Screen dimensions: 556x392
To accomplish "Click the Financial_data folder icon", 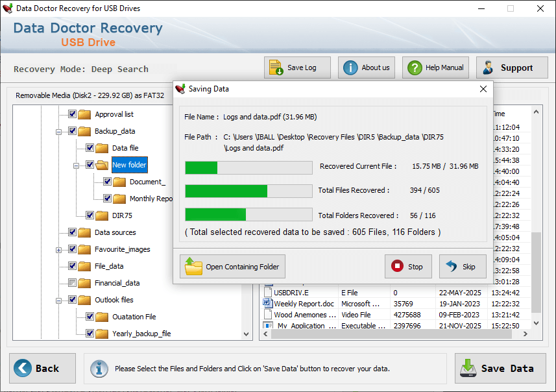I will point(84,283).
